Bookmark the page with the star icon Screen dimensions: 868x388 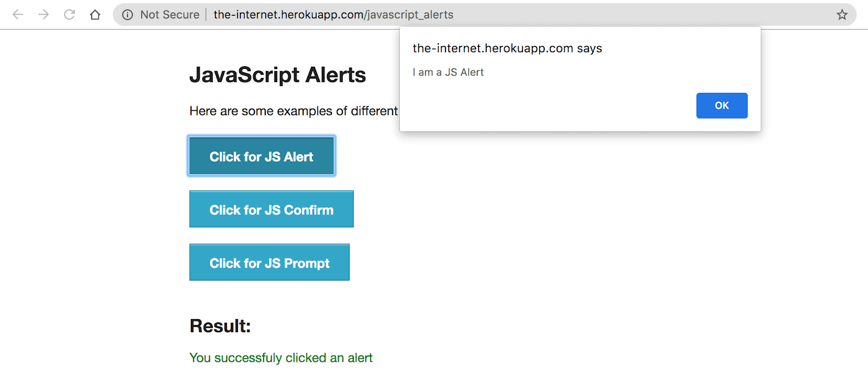pos(843,15)
